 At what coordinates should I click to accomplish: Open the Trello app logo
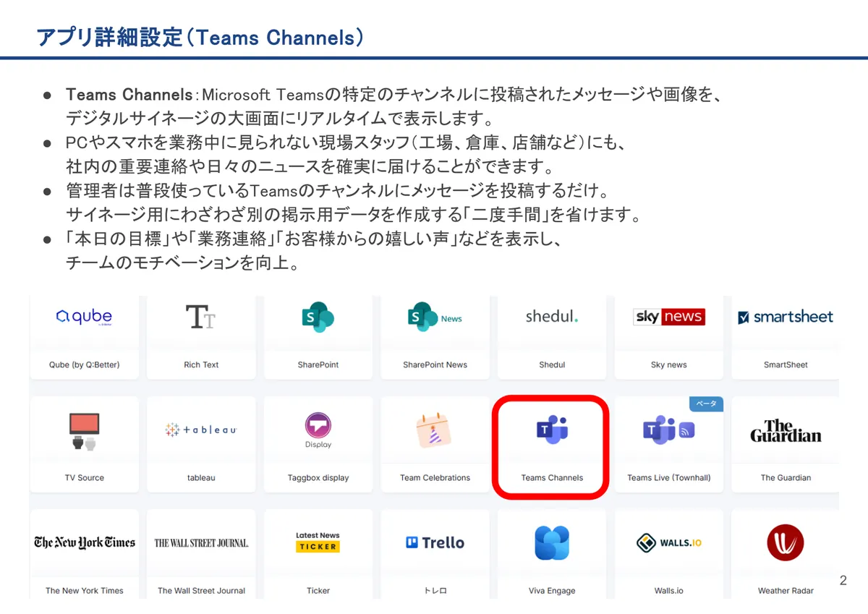pos(435,542)
